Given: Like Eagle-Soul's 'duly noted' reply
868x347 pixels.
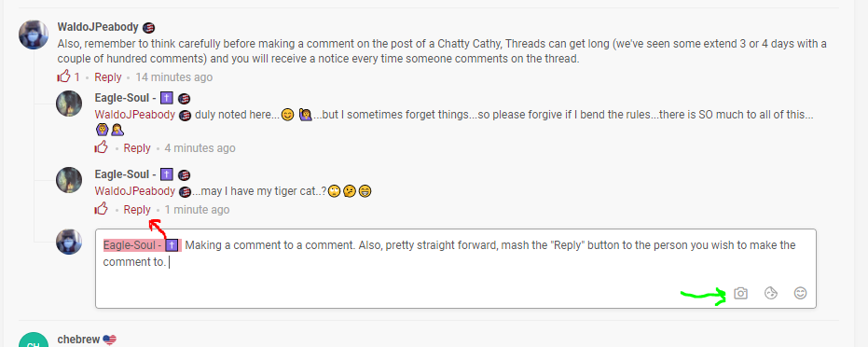Looking at the screenshot, I should click(101, 147).
